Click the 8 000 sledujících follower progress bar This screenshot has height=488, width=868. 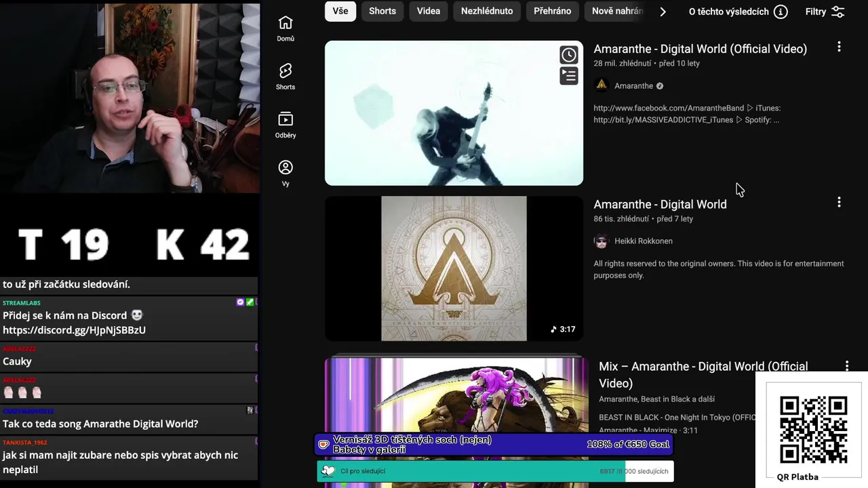pyautogui.click(x=495, y=471)
